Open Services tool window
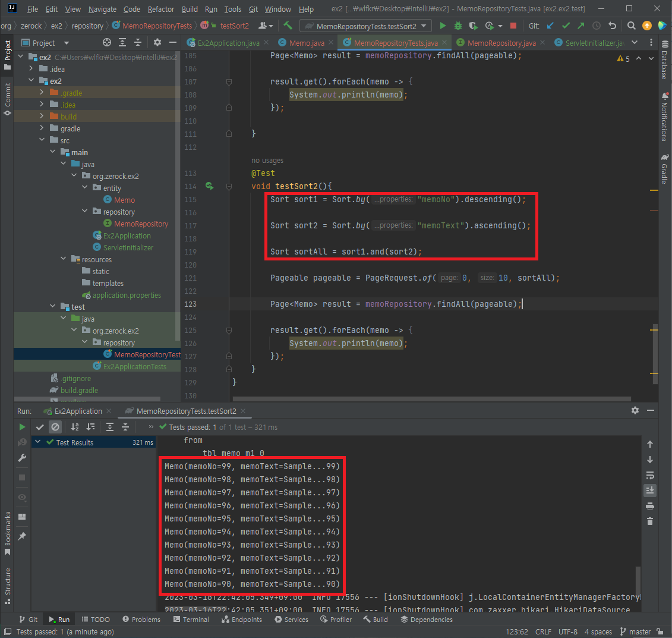Image resolution: width=672 pixels, height=638 pixels. pyautogui.click(x=291, y=620)
